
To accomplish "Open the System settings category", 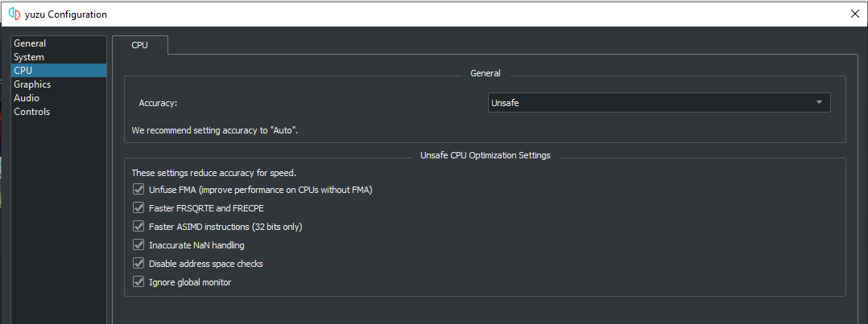I will (59, 57).
